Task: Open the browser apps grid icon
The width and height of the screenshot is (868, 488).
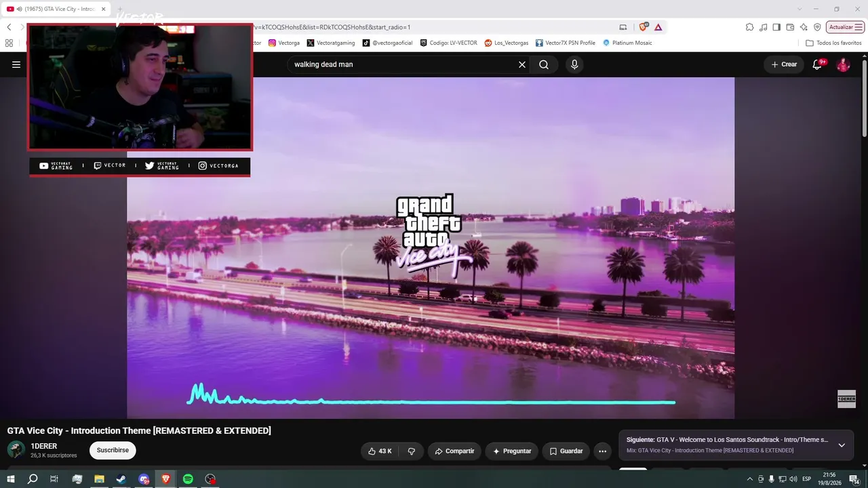Action: click(9, 43)
